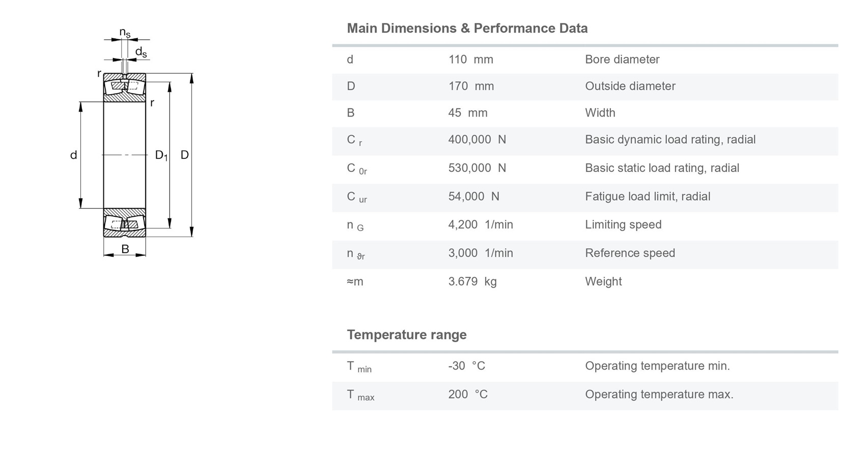Screen dimensions: 868x457
Task: Select the Limiting speed value 4,200 1/min
Action: click(x=481, y=224)
